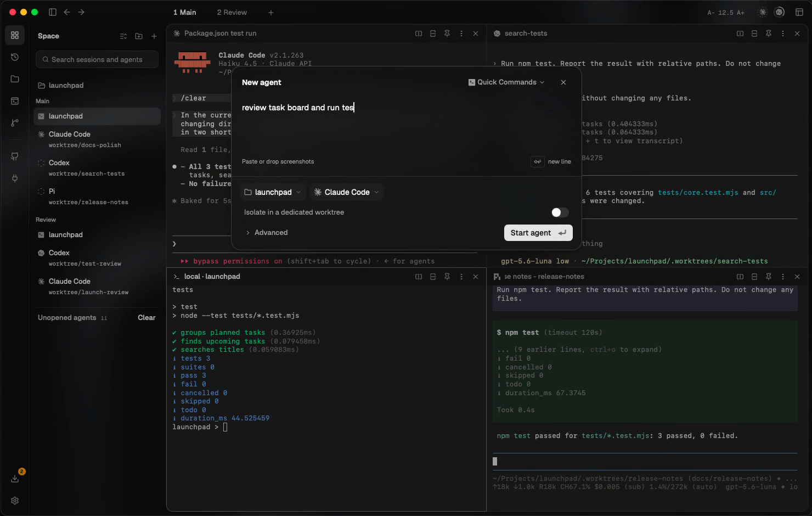Open Codex worktree/search-tests session
Screen dimensions: 812x516
pos(97,168)
